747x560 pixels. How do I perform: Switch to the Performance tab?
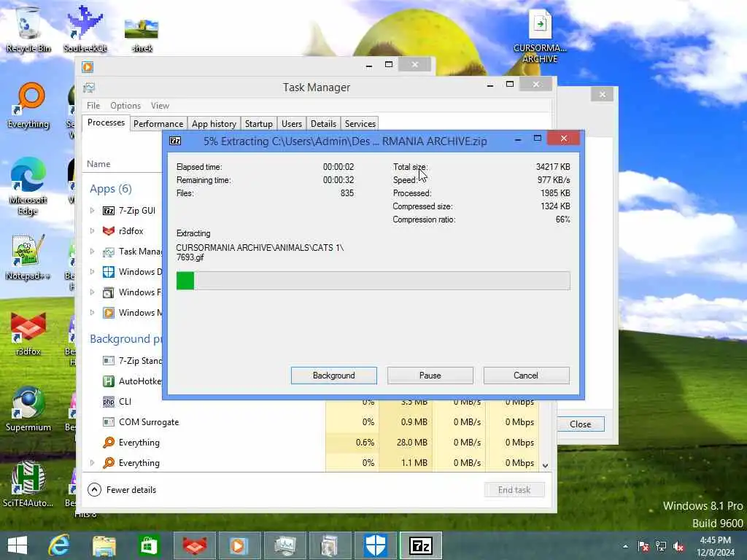click(x=158, y=124)
